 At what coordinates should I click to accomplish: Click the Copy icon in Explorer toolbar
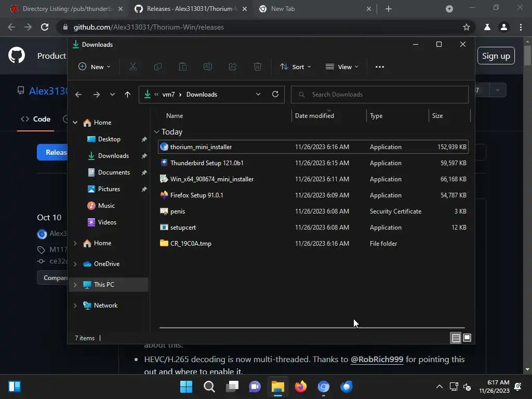158,67
